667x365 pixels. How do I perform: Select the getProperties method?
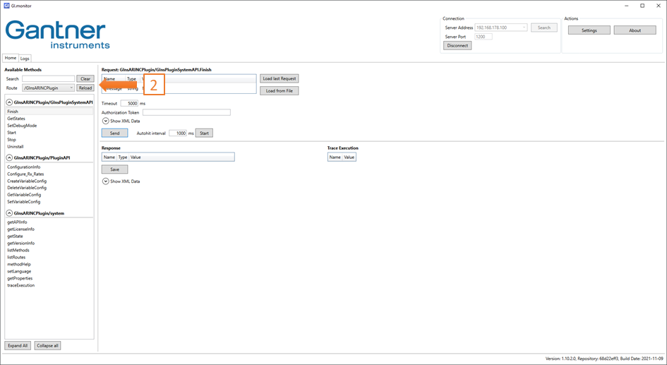pos(20,278)
